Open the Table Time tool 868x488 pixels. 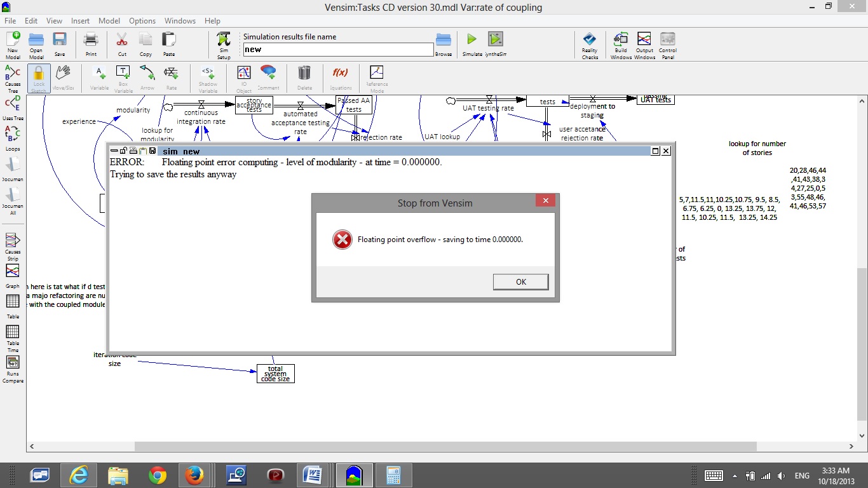[x=13, y=339]
